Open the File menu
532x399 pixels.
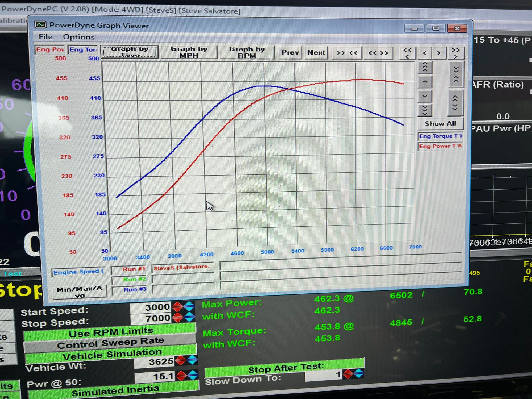45,37
